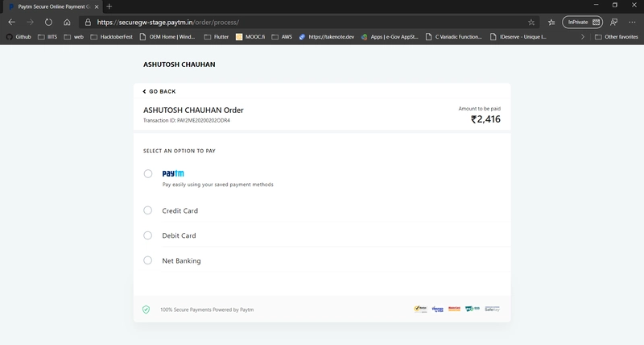This screenshot has width=644, height=345.
Task: Click the Verified by Visa badge
Action: click(x=437, y=309)
